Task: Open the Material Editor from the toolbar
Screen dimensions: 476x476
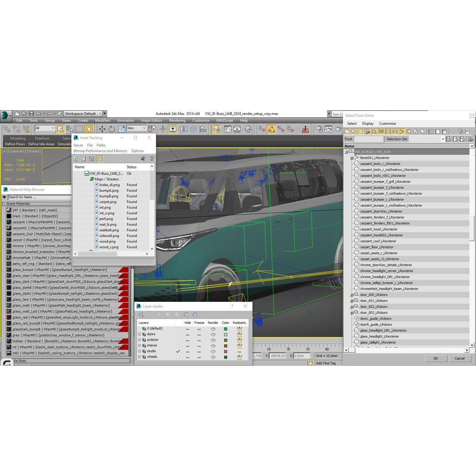Action: (247, 129)
